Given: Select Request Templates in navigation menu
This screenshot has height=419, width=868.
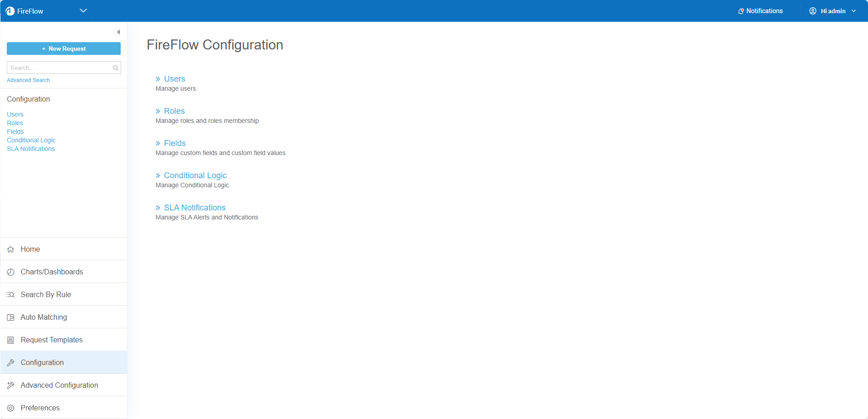Looking at the screenshot, I should click(x=52, y=340).
